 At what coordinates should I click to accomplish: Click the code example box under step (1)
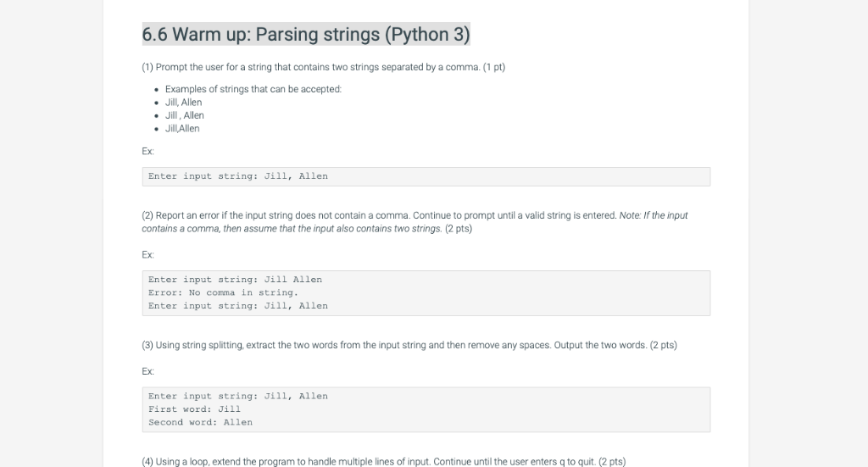click(x=426, y=176)
